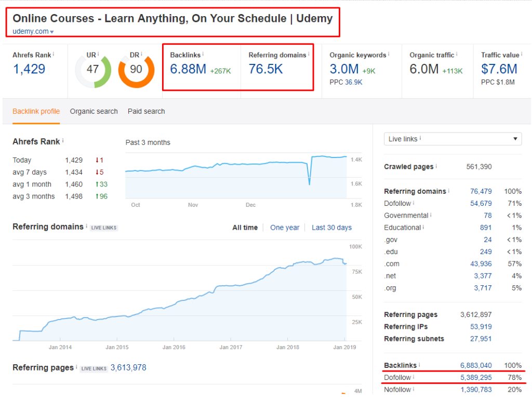Open the Live links dropdown arrow
This screenshot has height=397, width=532.
click(x=514, y=139)
